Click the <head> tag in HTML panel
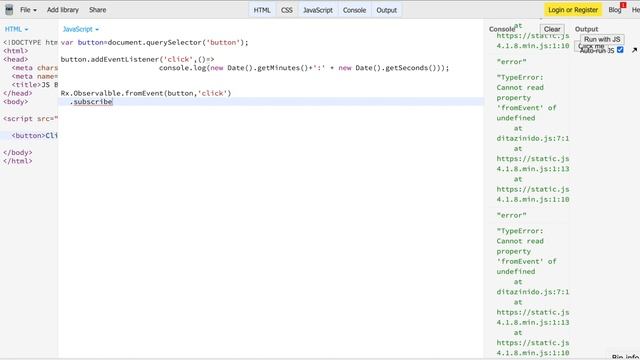Screen dimensions: 640x360 pyautogui.click(x=16, y=59)
